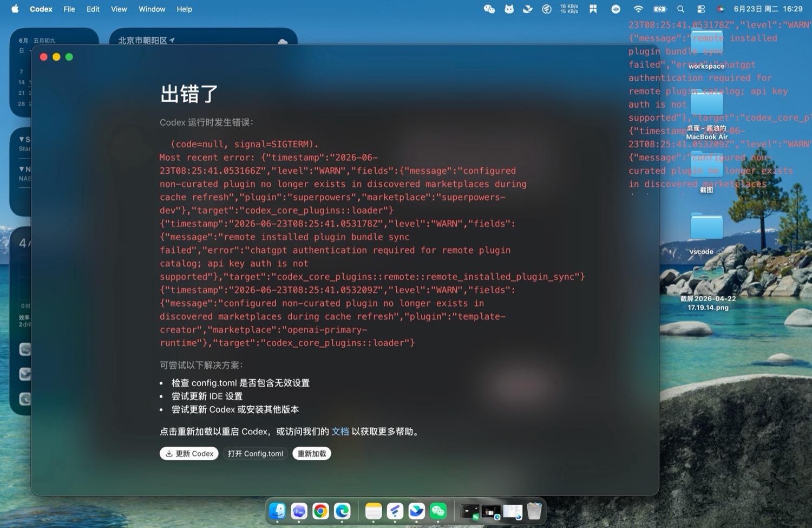Open Spotlight search magnifier
This screenshot has width=812, height=528.
(681, 9)
